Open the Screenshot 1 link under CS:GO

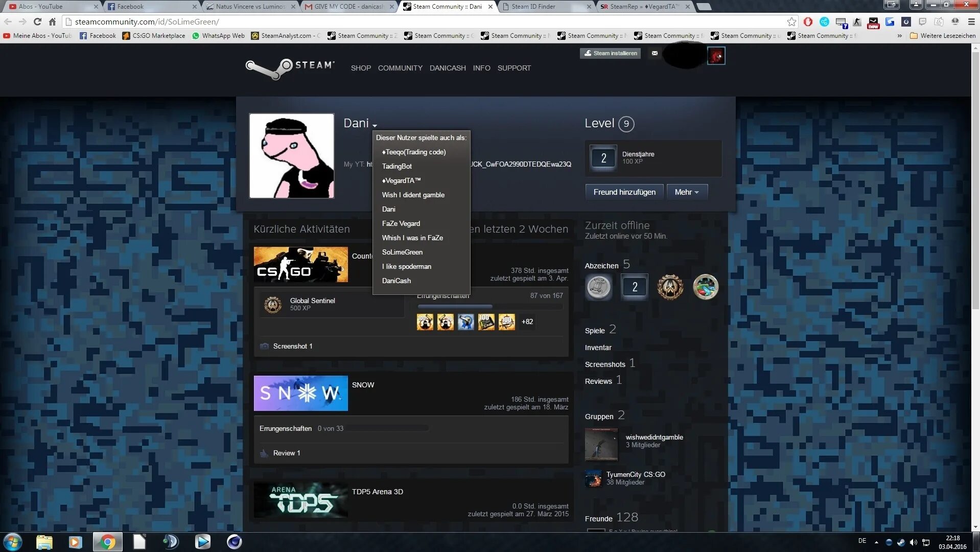click(x=293, y=347)
